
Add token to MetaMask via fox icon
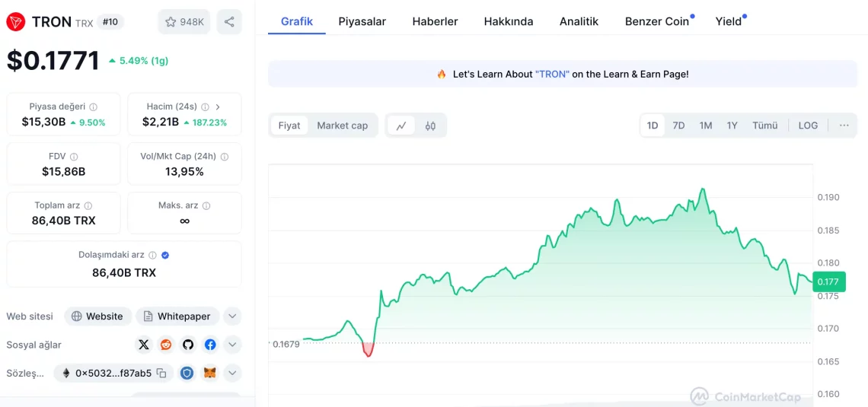click(210, 374)
